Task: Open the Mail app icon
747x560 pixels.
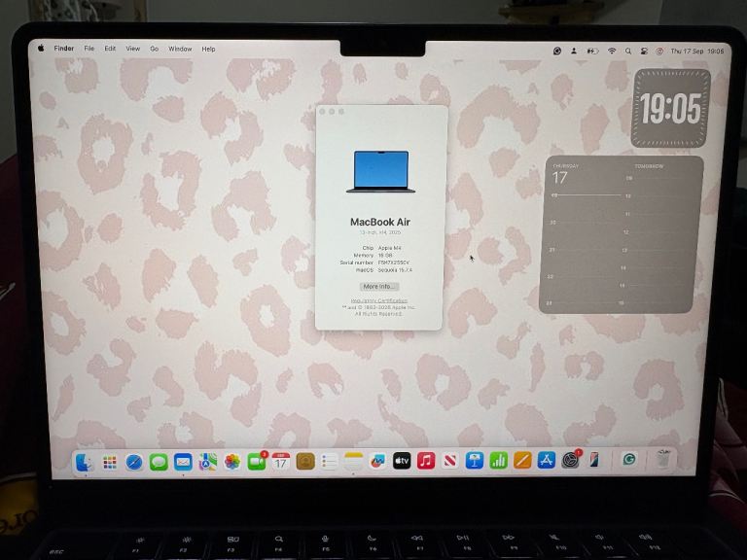Action: 183,462
